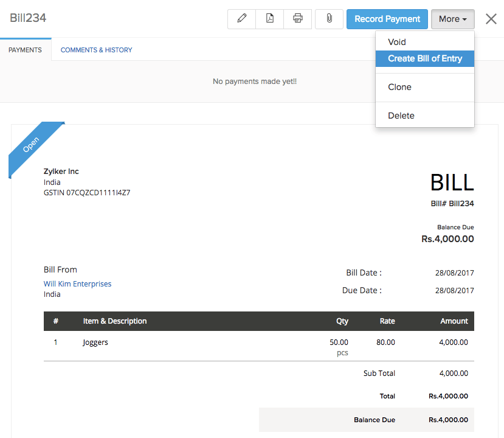Select the Edit pencil icon
The image size is (504, 438).
pos(241,19)
